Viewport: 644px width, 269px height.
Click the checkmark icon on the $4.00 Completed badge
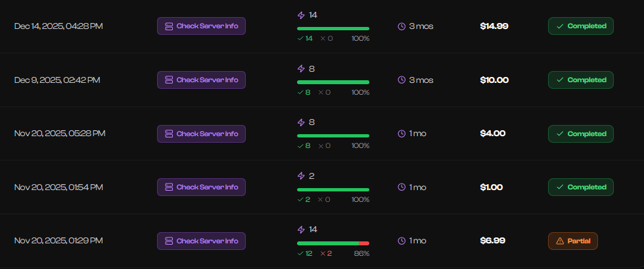pyautogui.click(x=560, y=134)
